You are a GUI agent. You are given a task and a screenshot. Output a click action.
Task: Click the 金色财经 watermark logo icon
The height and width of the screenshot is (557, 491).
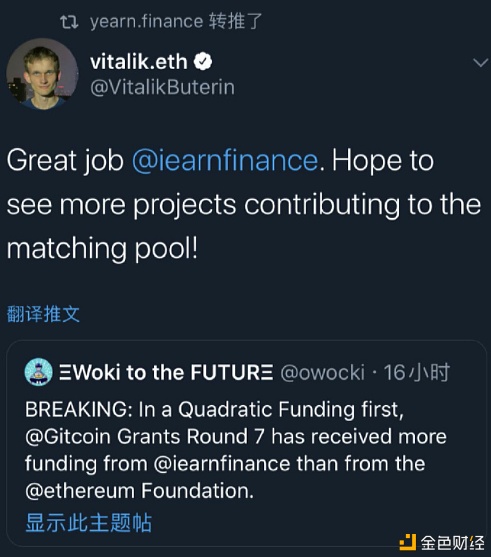click(408, 542)
